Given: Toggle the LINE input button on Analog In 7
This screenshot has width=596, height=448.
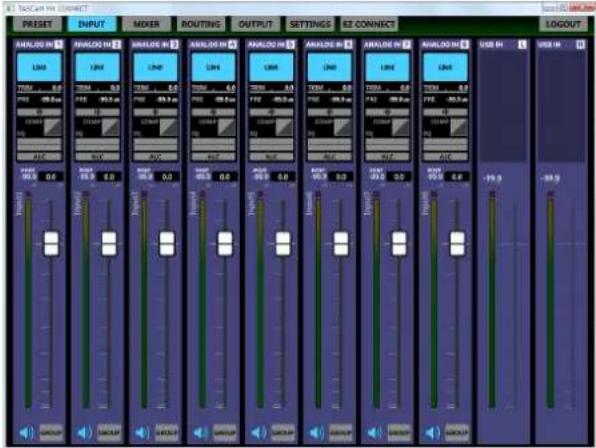Looking at the screenshot, I should click(387, 67).
